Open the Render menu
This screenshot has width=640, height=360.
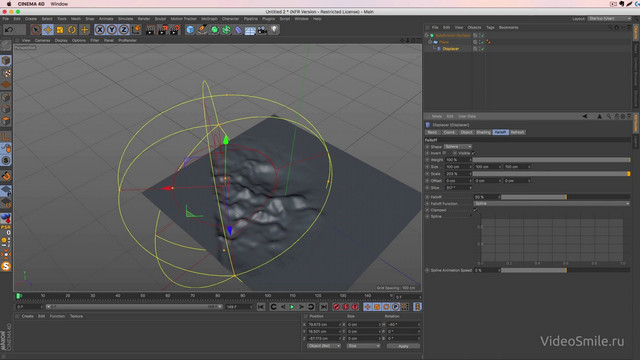144,19
